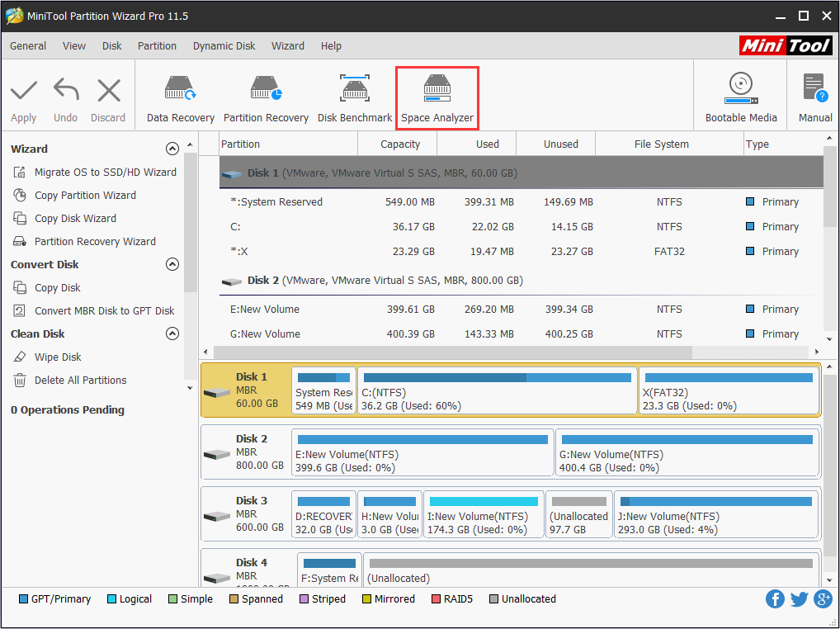Screen dimensions: 840x629
Task: Launch the Disk Benchmark tool
Action: pyautogui.click(x=355, y=99)
